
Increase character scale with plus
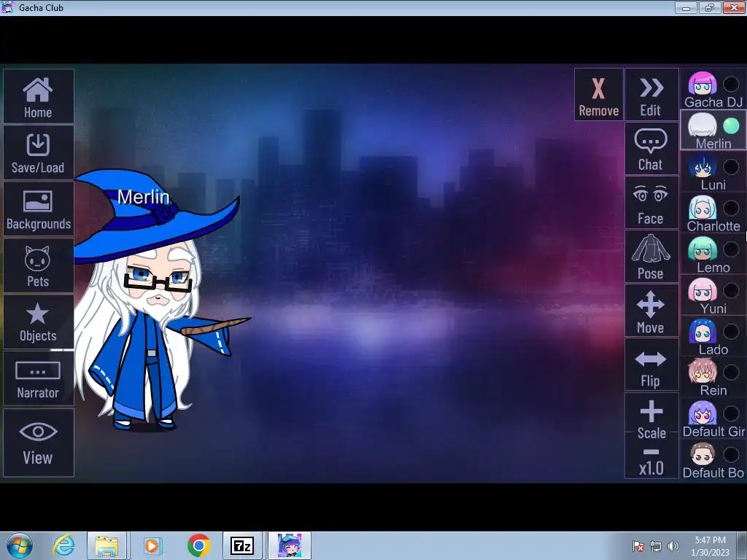pyautogui.click(x=651, y=412)
